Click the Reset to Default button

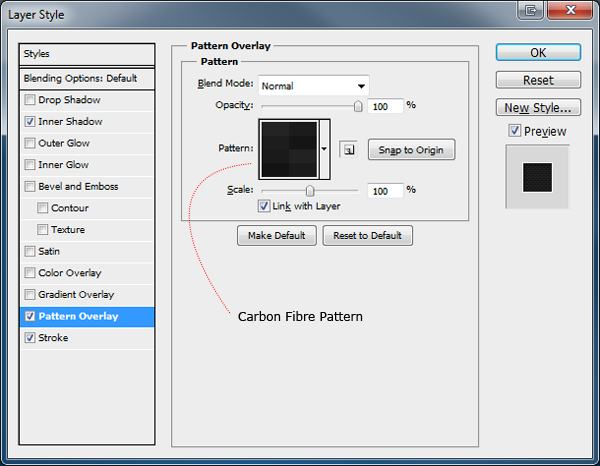[x=367, y=235]
